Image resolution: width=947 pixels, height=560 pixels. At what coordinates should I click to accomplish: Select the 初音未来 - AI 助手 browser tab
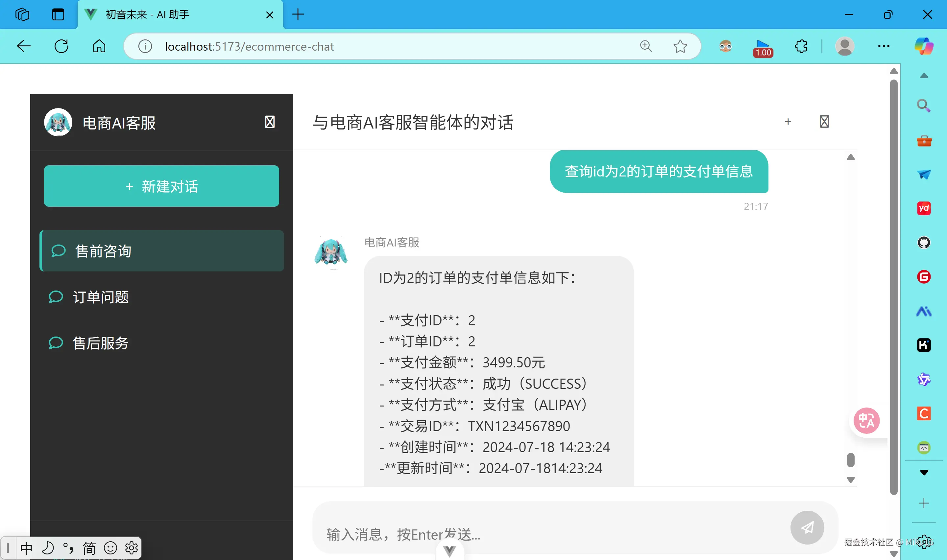tap(148, 14)
